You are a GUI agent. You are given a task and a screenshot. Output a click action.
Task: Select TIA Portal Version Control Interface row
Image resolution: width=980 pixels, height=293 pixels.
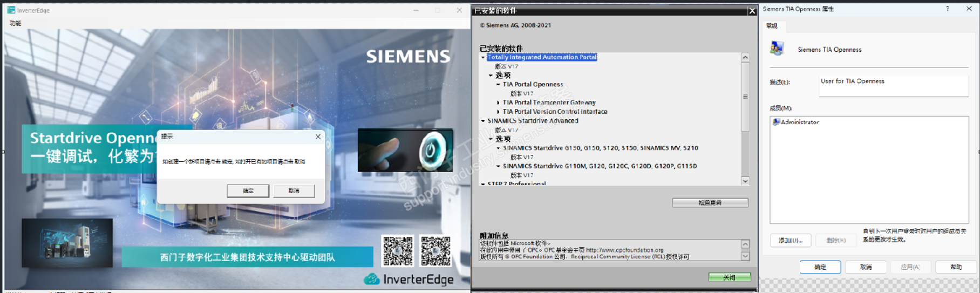tap(555, 112)
